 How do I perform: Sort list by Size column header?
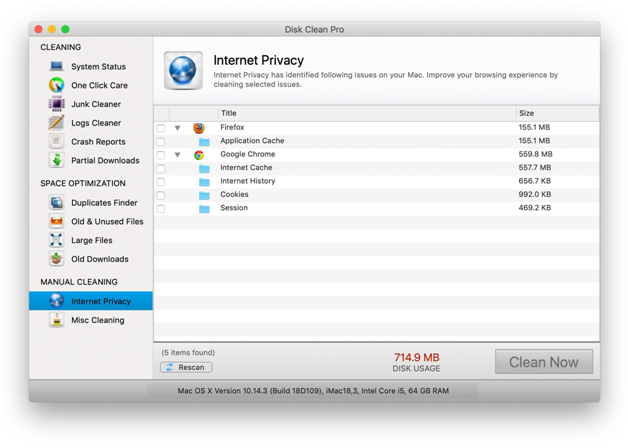pyautogui.click(x=558, y=113)
